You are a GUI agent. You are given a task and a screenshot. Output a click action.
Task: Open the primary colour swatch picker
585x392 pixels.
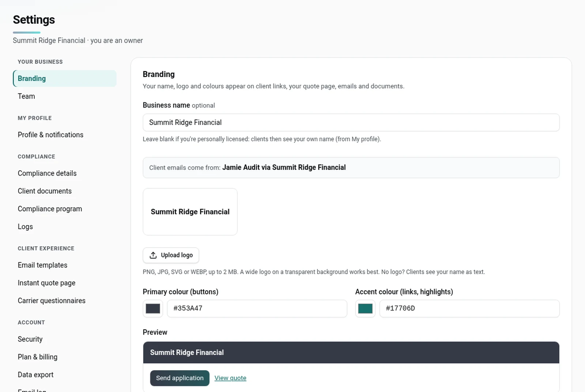153,309
